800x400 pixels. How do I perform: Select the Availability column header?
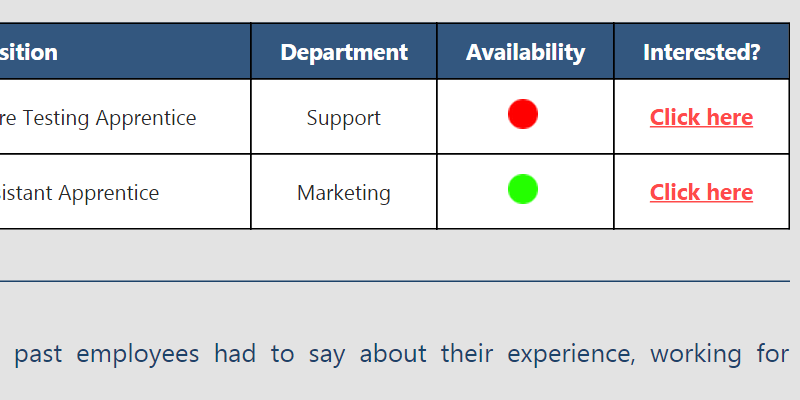click(x=525, y=52)
